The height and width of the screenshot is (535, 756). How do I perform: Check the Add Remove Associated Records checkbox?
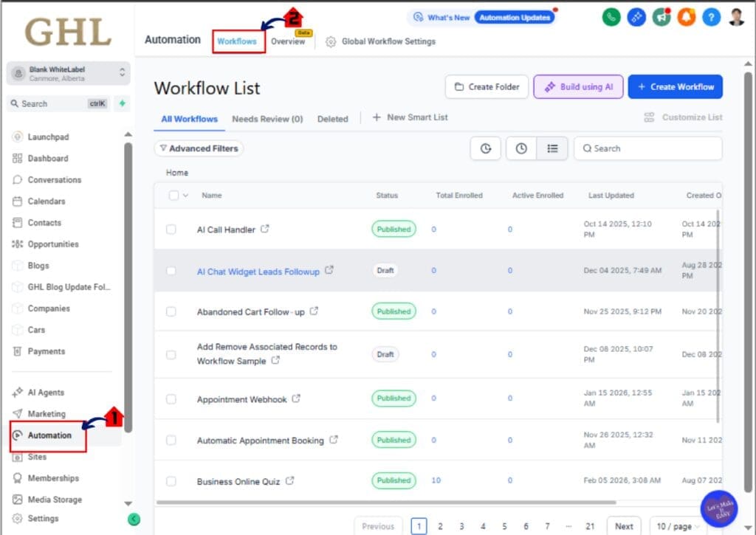pos(171,355)
